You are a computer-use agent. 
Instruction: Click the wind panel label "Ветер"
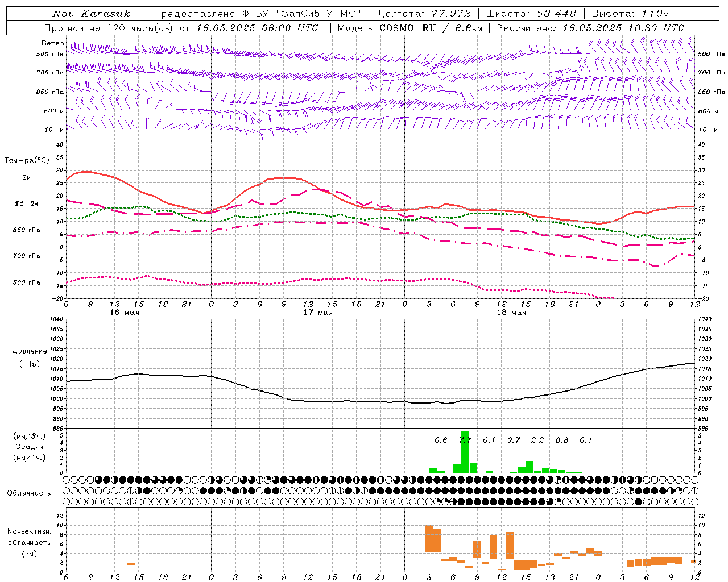coord(52,43)
